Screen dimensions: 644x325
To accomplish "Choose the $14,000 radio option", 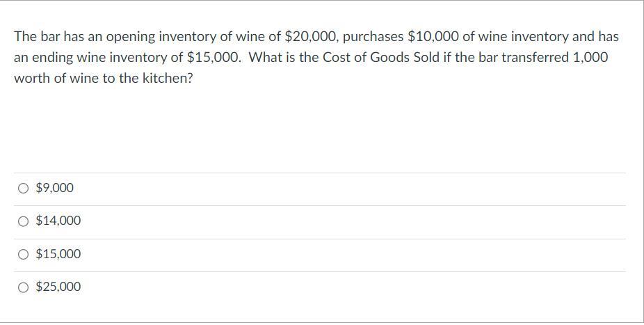I will coord(24,221).
